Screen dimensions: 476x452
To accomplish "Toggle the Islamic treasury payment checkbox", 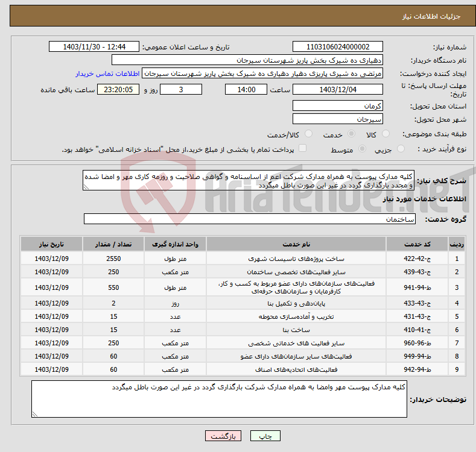I will [x=302, y=148].
